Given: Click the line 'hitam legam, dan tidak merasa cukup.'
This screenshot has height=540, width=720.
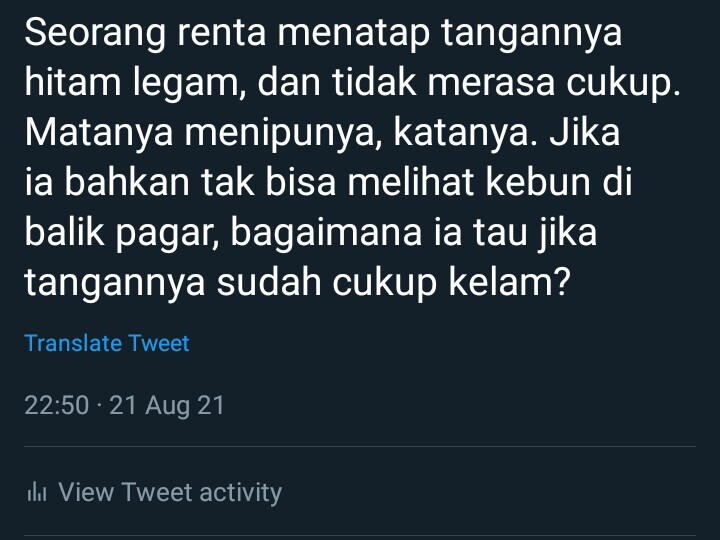Looking at the screenshot, I should [352, 84].
